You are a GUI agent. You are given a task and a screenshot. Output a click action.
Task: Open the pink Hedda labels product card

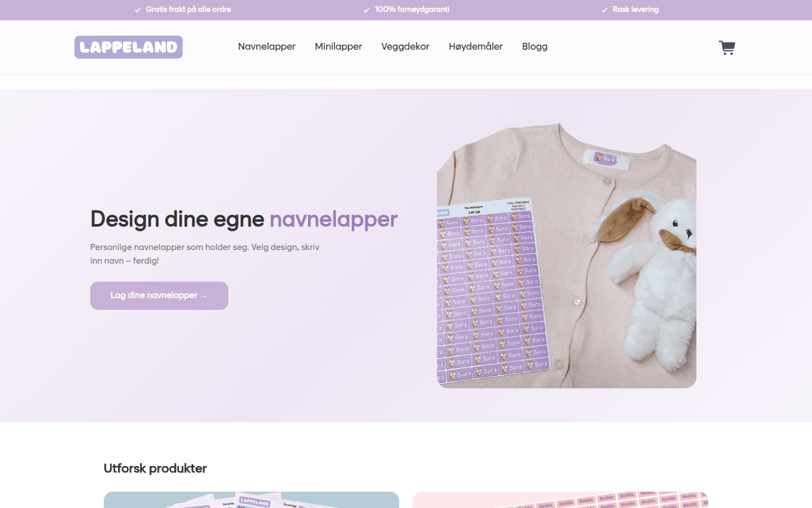[x=561, y=500]
